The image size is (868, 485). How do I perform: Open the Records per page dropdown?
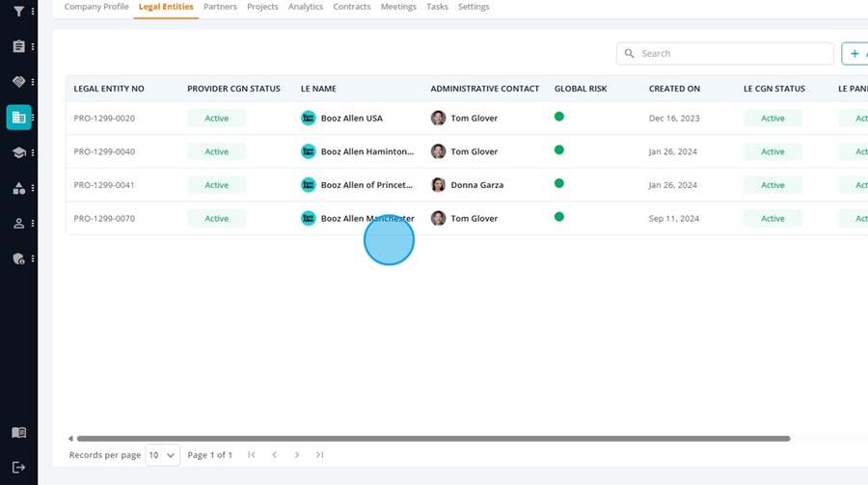pyautogui.click(x=162, y=455)
